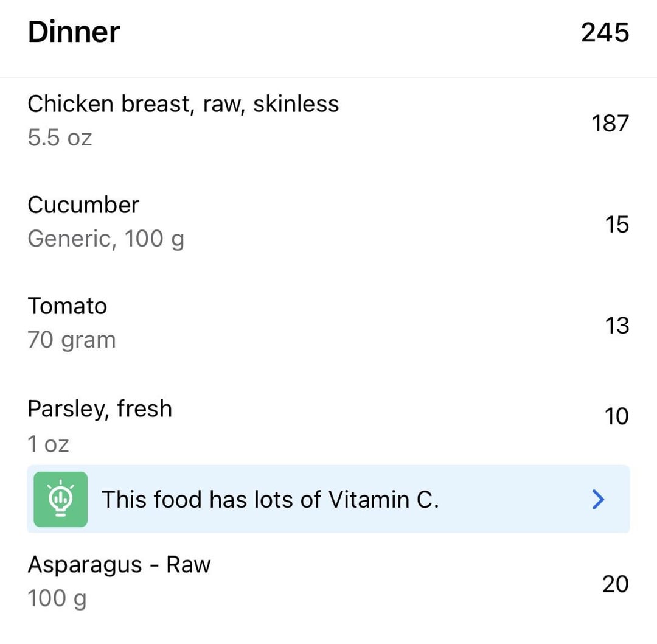This screenshot has height=644, width=657.
Task: Select the 100 g asparagus serving
Action: 57,598
